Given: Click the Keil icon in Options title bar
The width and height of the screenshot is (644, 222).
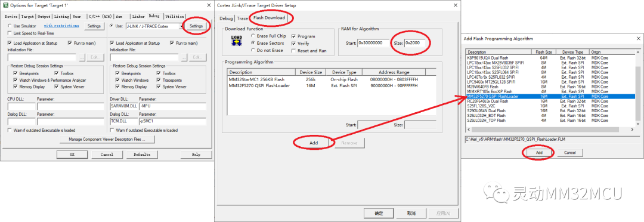Looking at the screenshot, I should 5,5.
